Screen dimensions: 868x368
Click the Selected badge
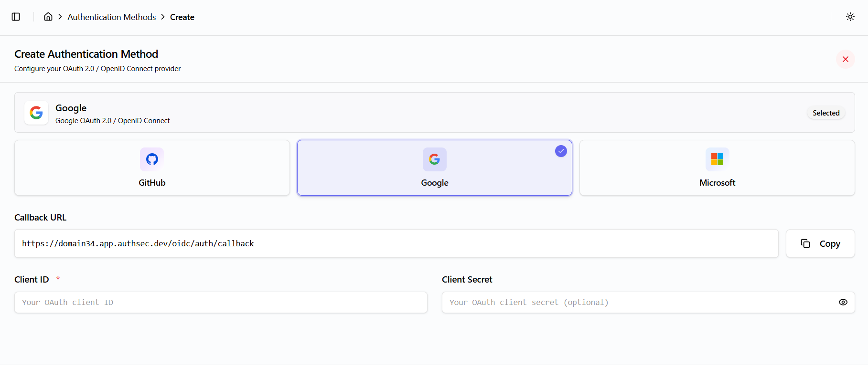[x=826, y=113]
